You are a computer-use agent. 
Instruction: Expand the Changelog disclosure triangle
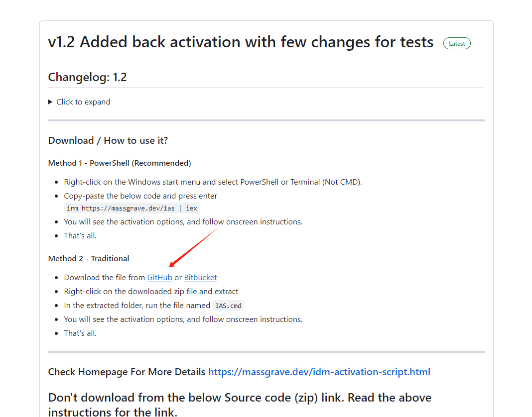coord(50,102)
